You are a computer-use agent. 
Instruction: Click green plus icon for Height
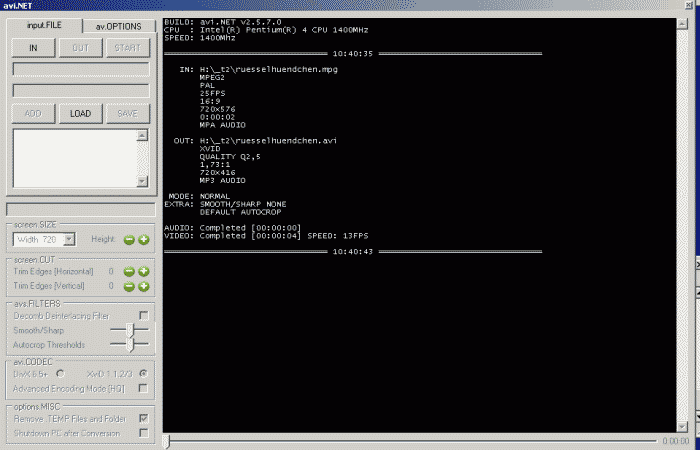143,239
